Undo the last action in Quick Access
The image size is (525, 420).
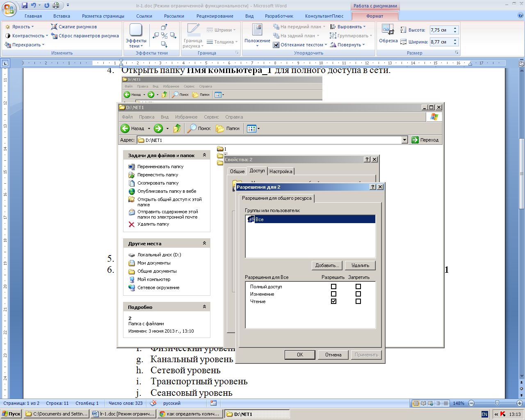pos(34,5)
